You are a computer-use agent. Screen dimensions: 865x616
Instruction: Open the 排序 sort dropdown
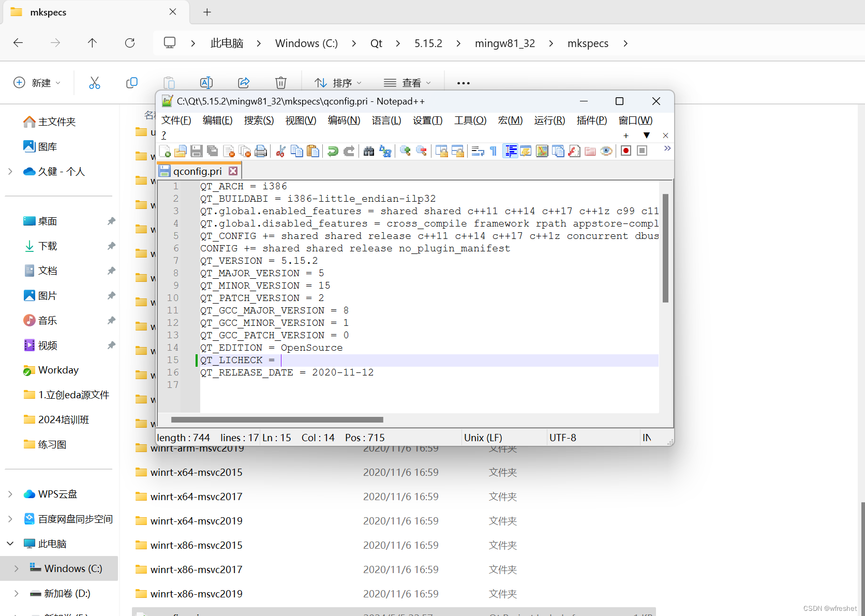point(337,82)
